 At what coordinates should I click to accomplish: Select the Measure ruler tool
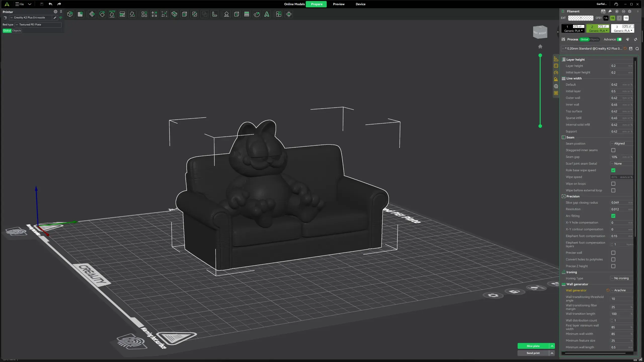(215, 14)
